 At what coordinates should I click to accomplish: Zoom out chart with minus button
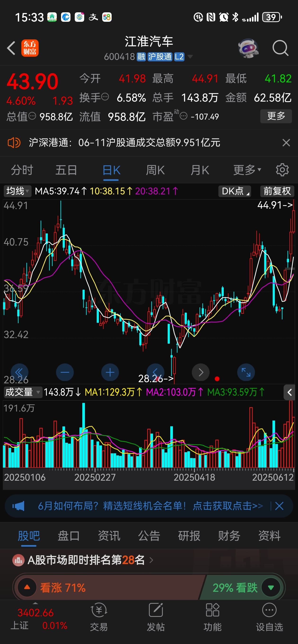tap(65, 372)
